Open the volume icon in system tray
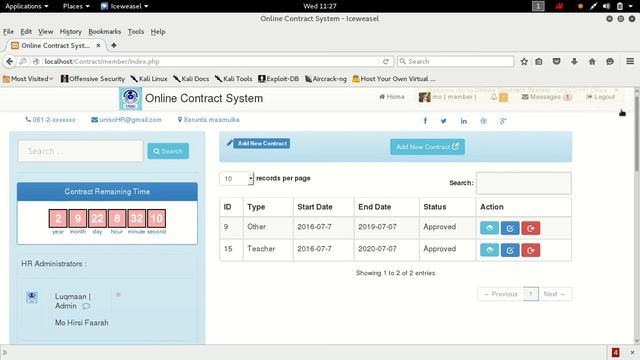 click(x=607, y=6)
